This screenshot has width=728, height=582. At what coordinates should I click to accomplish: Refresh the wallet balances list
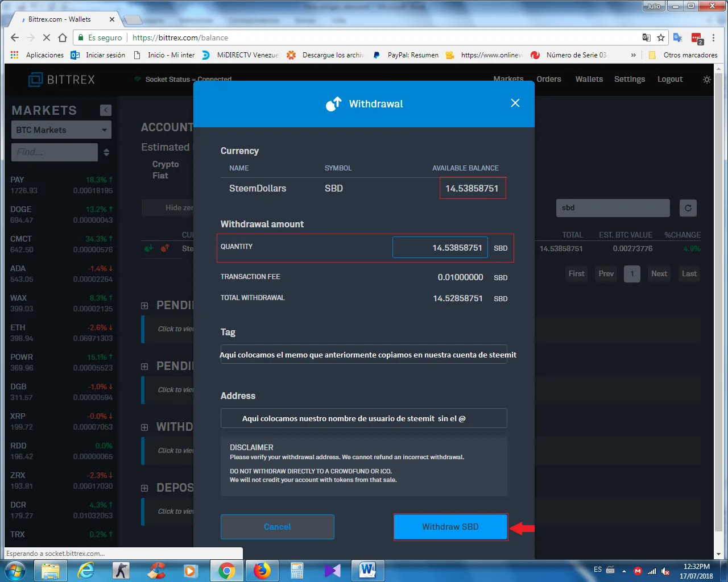tap(688, 208)
